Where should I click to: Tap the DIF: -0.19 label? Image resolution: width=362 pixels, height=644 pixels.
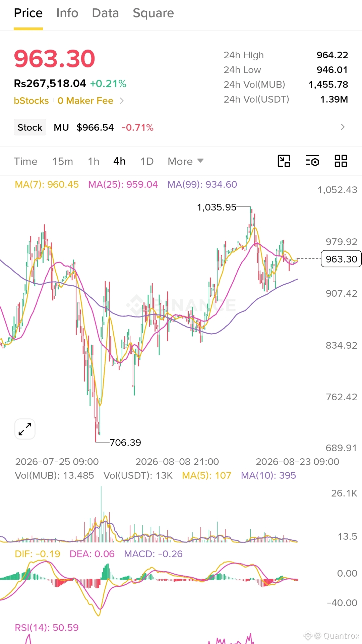[38, 554]
